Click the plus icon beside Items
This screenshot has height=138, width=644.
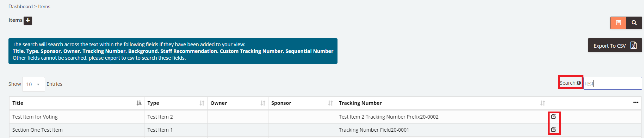(28, 20)
